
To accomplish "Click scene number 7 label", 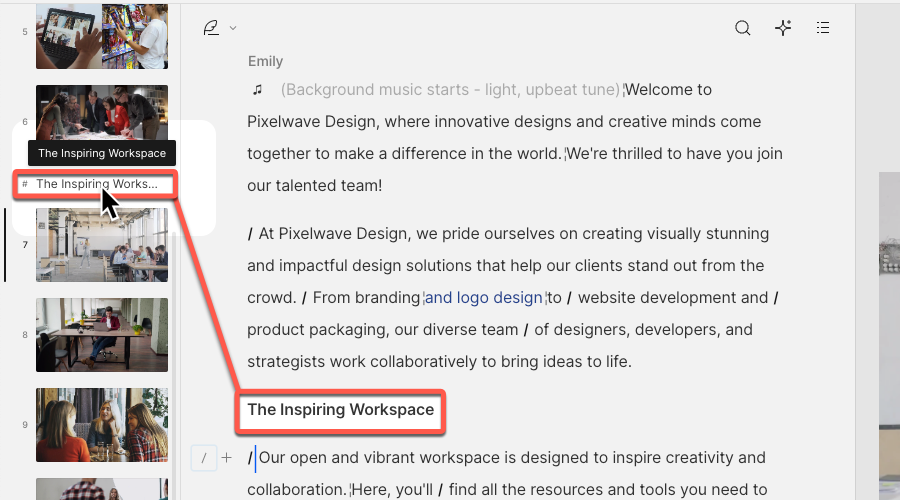I will (x=25, y=245).
